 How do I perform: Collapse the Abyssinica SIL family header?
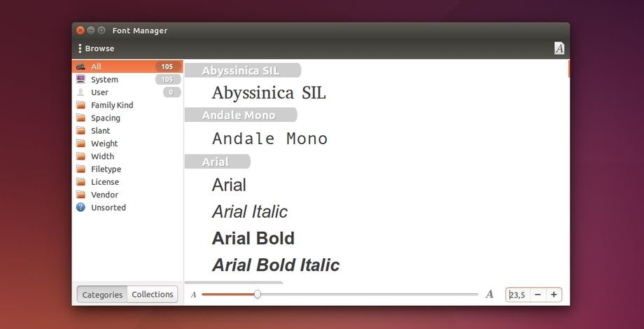(x=240, y=71)
